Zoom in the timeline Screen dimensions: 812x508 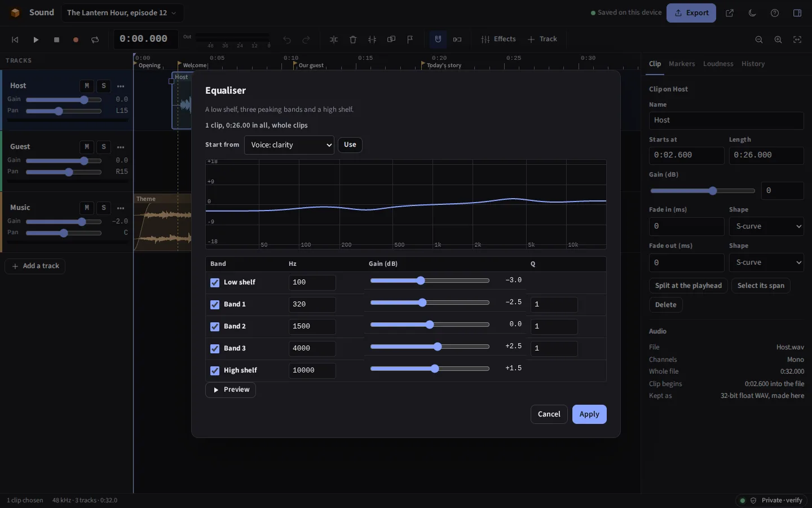coord(778,40)
